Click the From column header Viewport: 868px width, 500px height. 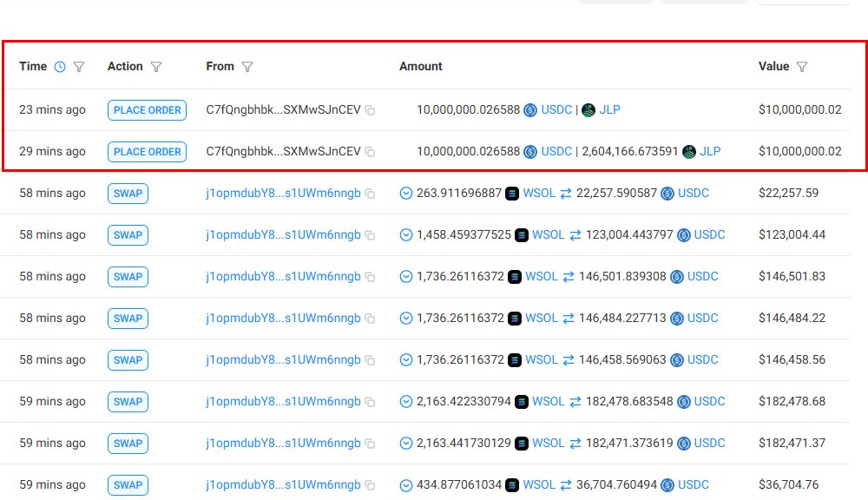[x=220, y=67]
